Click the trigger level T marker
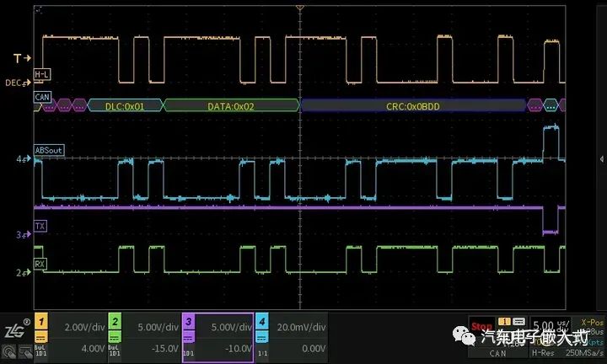Image resolution: width=607 pixels, height=364 pixels. coord(22,58)
